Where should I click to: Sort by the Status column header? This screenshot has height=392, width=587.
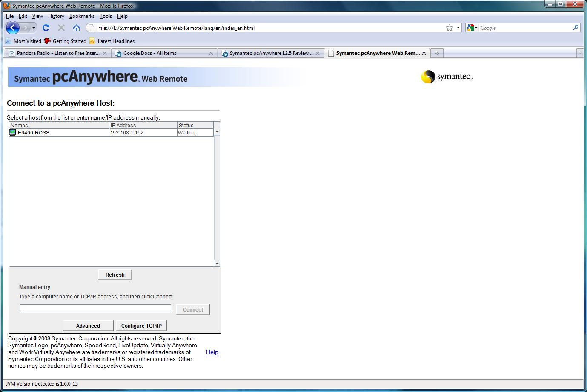(195, 125)
